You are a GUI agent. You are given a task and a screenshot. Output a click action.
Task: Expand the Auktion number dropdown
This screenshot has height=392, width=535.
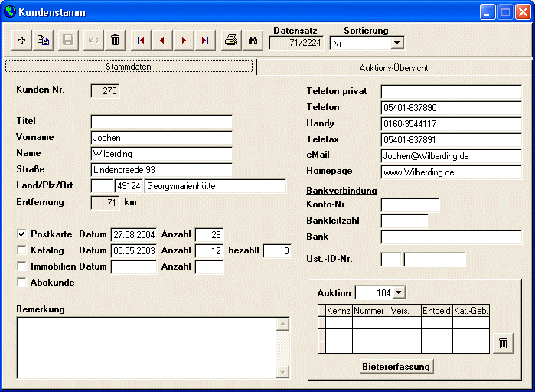click(399, 292)
